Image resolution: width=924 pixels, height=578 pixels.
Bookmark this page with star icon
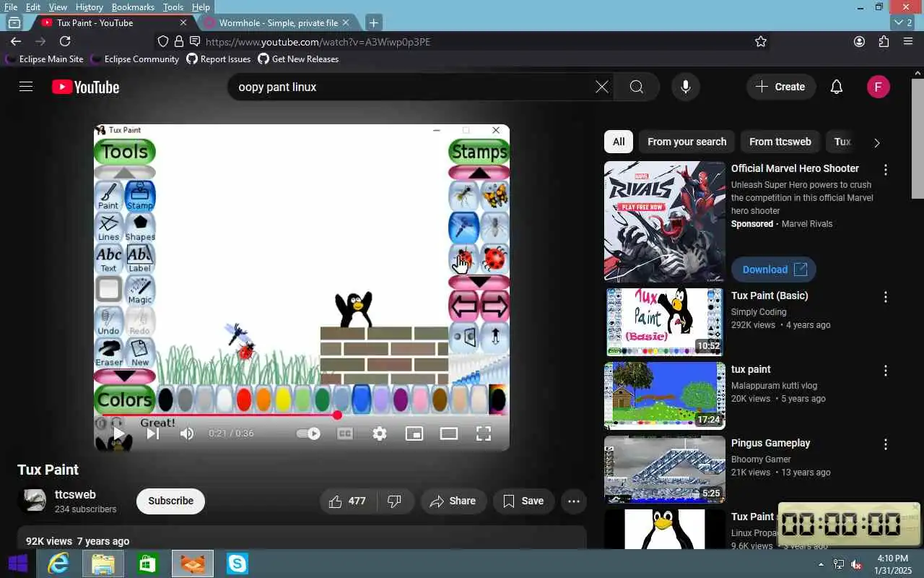pos(761,41)
